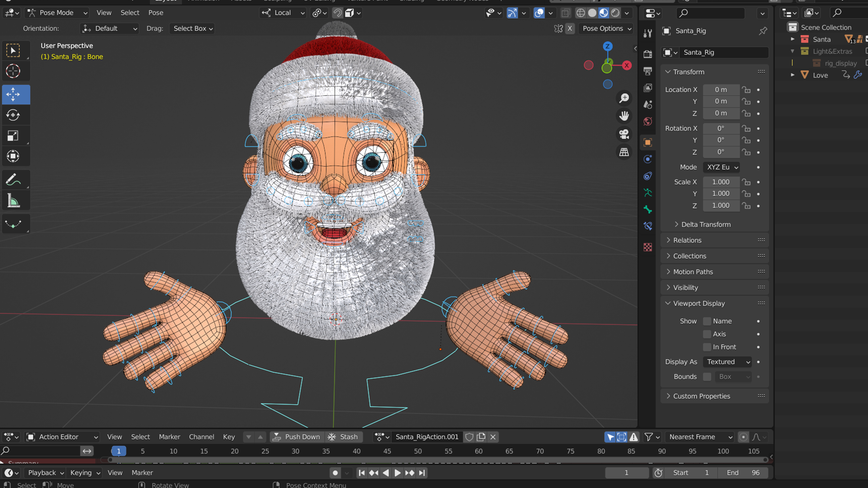Open Scene properties tab
The width and height of the screenshot is (868, 488).
(648, 105)
